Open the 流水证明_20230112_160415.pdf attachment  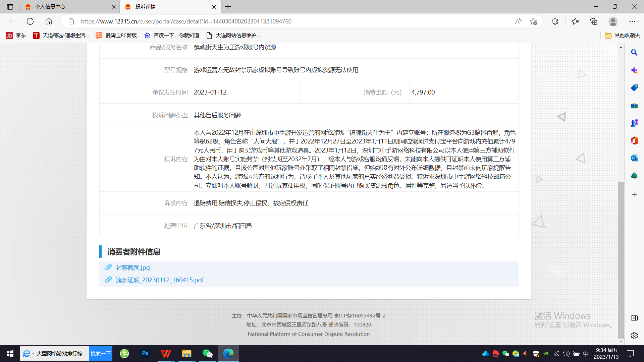(x=160, y=280)
